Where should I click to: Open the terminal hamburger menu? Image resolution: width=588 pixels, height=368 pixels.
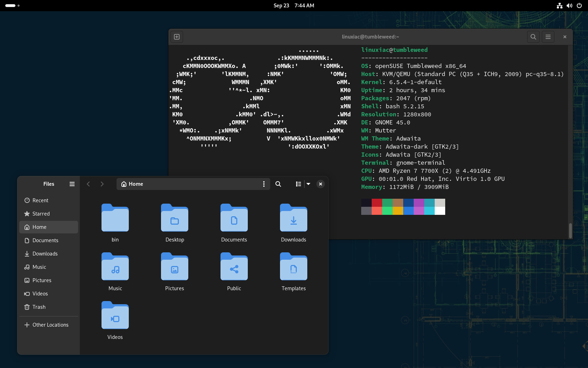(x=548, y=37)
